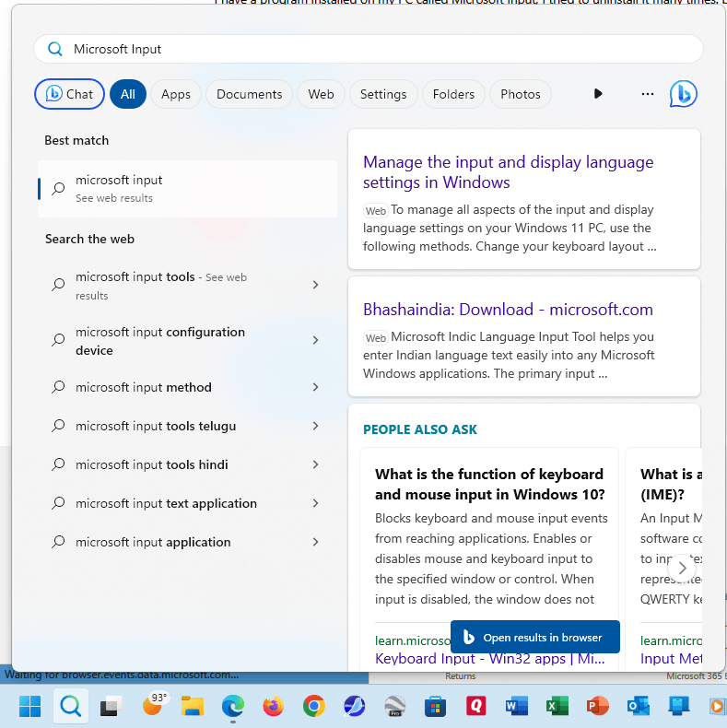Screen dimensions: 727x728
Task: Launch Excel from taskbar
Action: click(557, 706)
